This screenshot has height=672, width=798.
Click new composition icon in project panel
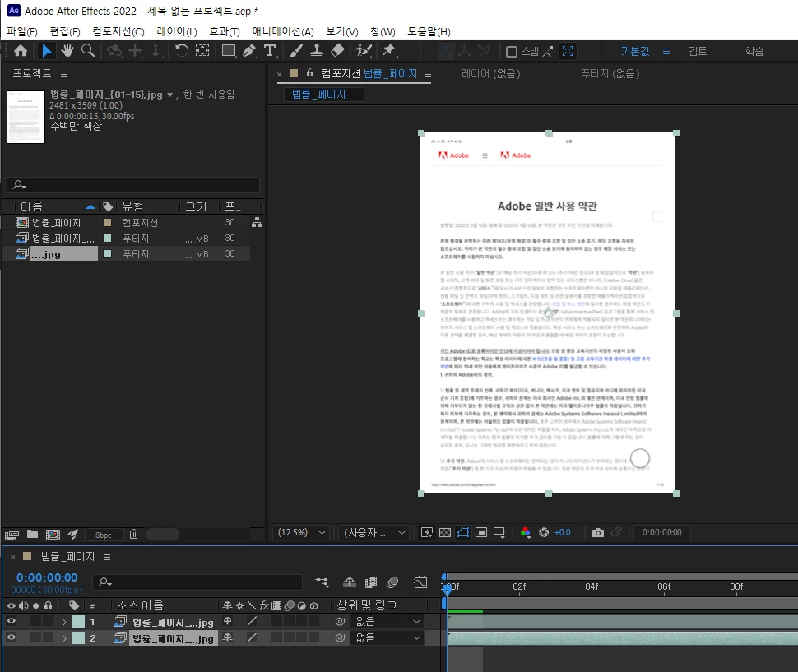click(x=53, y=534)
